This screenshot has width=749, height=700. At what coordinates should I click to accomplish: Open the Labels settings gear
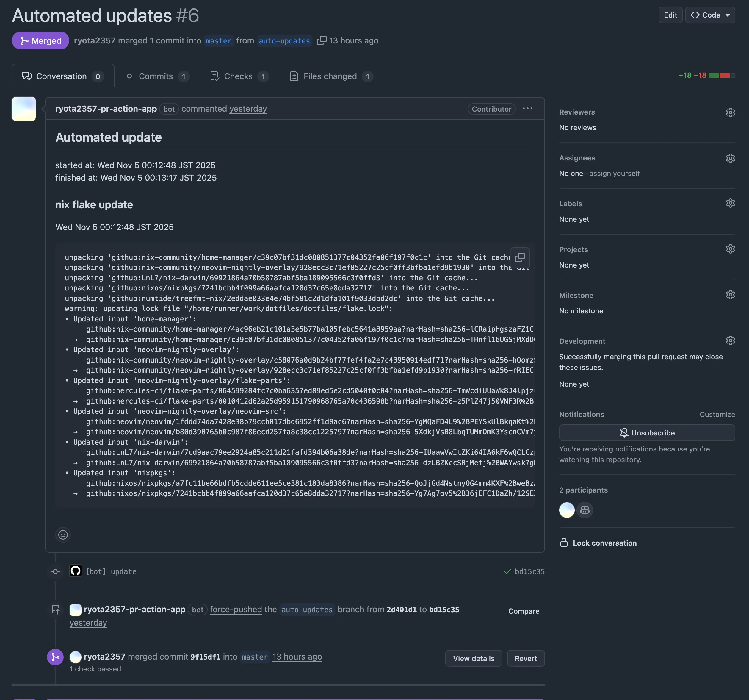pos(730,203)
